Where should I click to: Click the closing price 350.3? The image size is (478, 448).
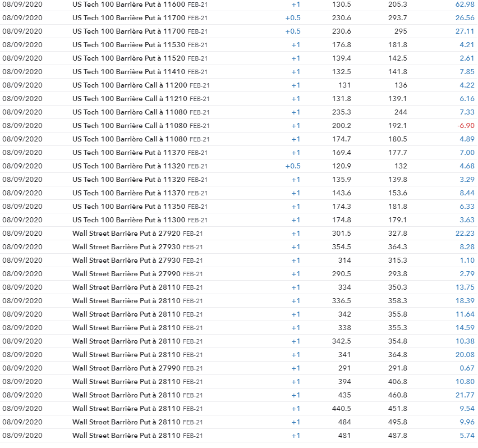point(398,287)
